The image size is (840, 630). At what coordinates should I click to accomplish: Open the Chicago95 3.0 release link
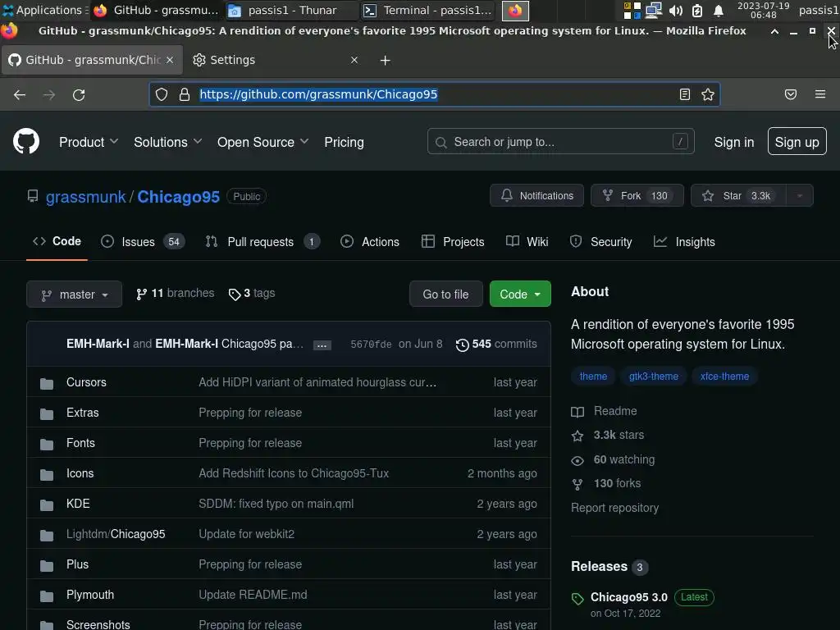(x=629, y=597)
